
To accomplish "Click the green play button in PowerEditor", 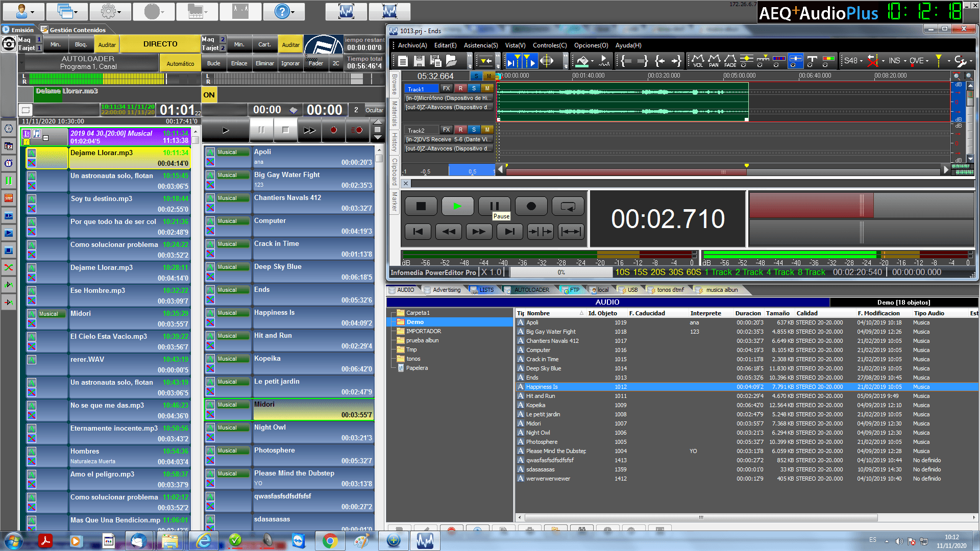I will click(x=457, y=206).
